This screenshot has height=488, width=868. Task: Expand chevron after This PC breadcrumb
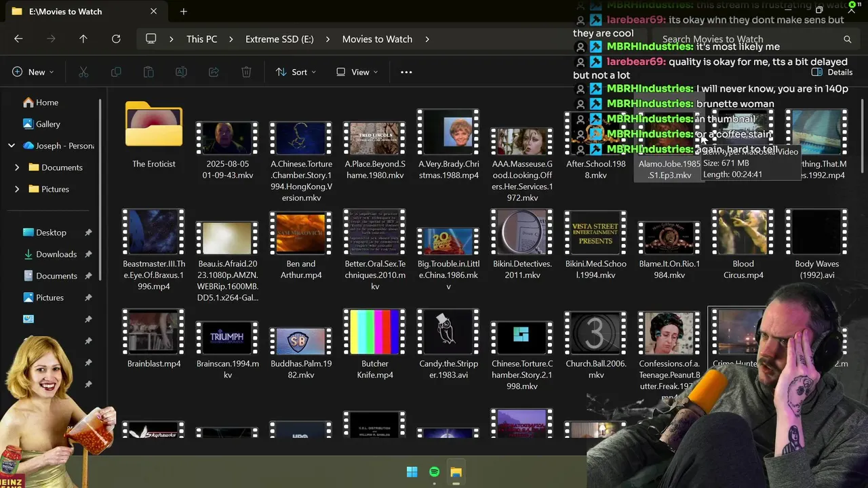(231, 39)
